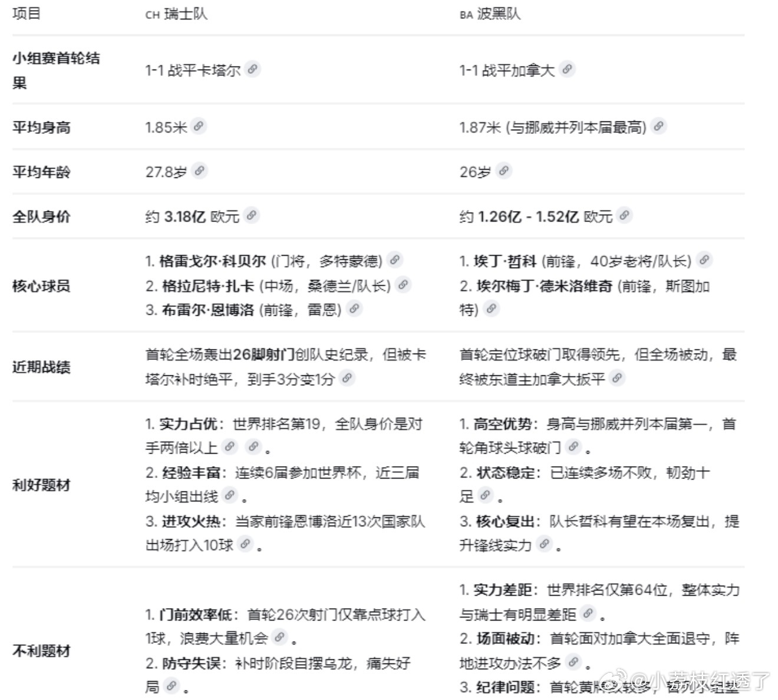The width and height of the screenshot is (778, 700).
Task: Click the value 27.8岁
Action: click(x=166, y=172)
